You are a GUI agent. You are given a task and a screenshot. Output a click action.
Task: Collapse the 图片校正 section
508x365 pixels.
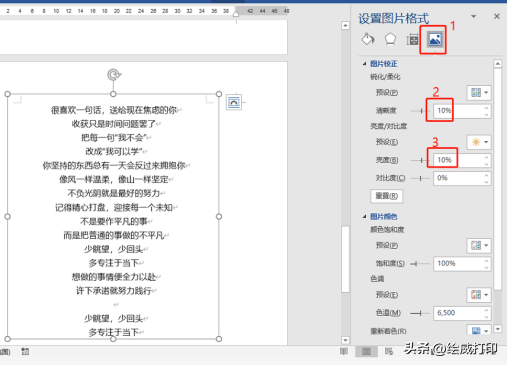(364, 64)
